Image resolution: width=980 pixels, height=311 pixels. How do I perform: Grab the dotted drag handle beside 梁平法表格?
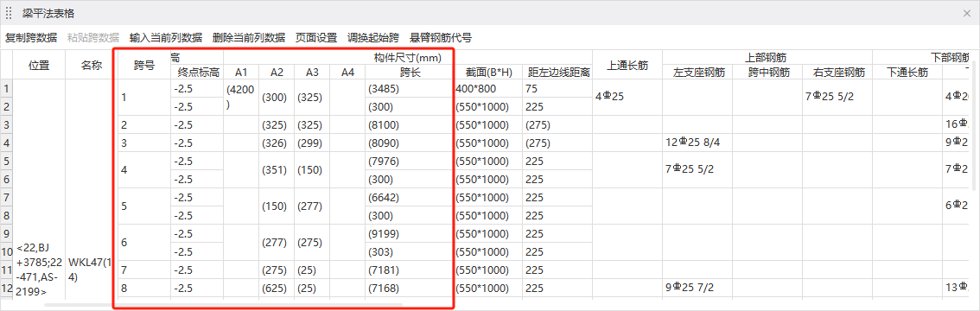pos(9,13)
